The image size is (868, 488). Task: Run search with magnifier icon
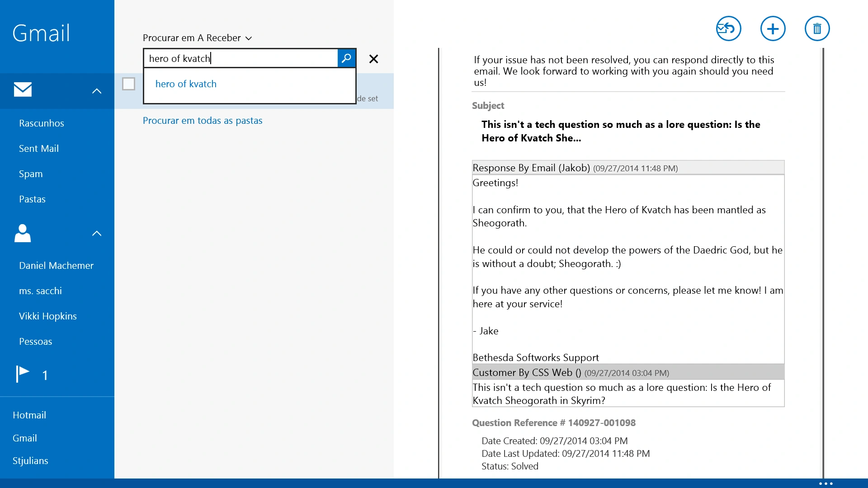346,58
